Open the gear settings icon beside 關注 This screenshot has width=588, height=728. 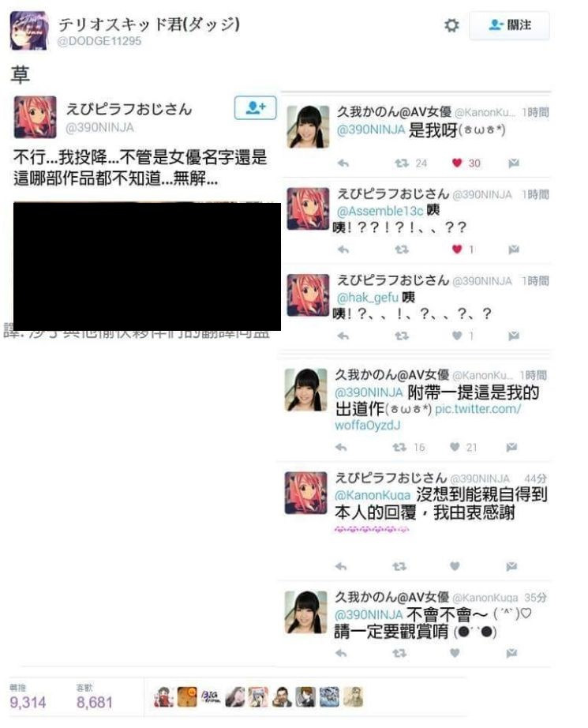[x=451, y=25]
